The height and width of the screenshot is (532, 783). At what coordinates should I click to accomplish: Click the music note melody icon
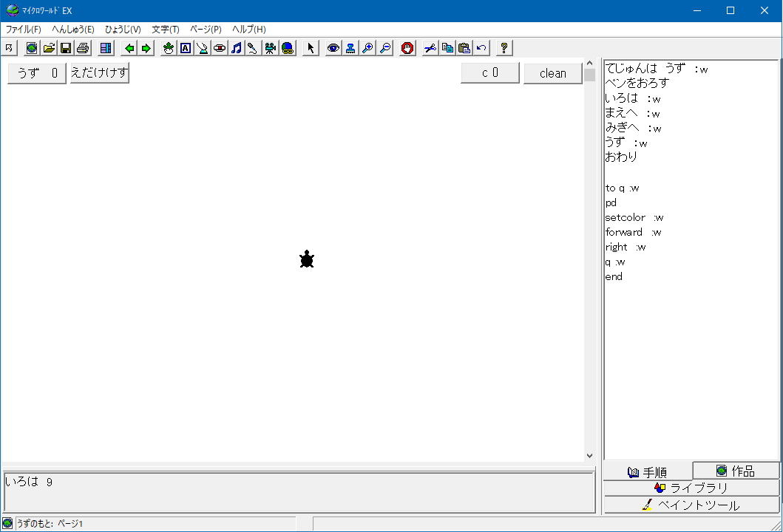point(237,48)
